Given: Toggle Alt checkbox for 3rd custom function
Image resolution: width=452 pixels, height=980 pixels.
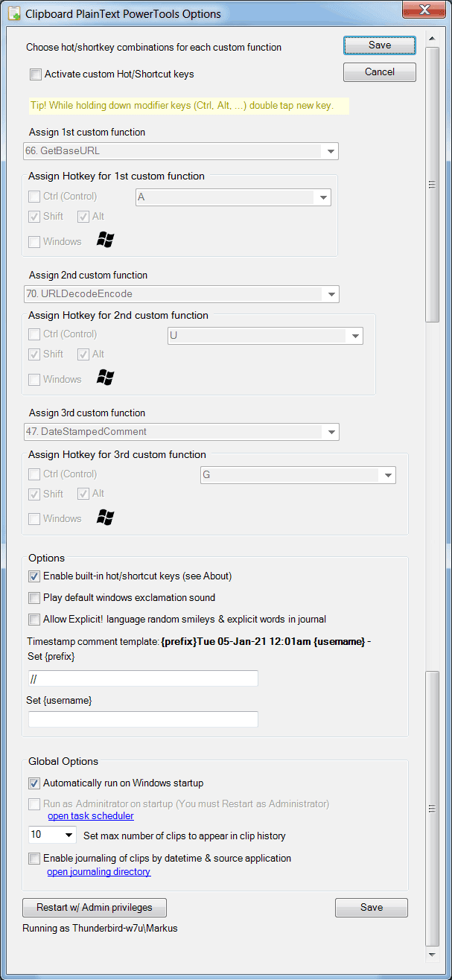Looking at the screenshot, I should tap(83, 494).
